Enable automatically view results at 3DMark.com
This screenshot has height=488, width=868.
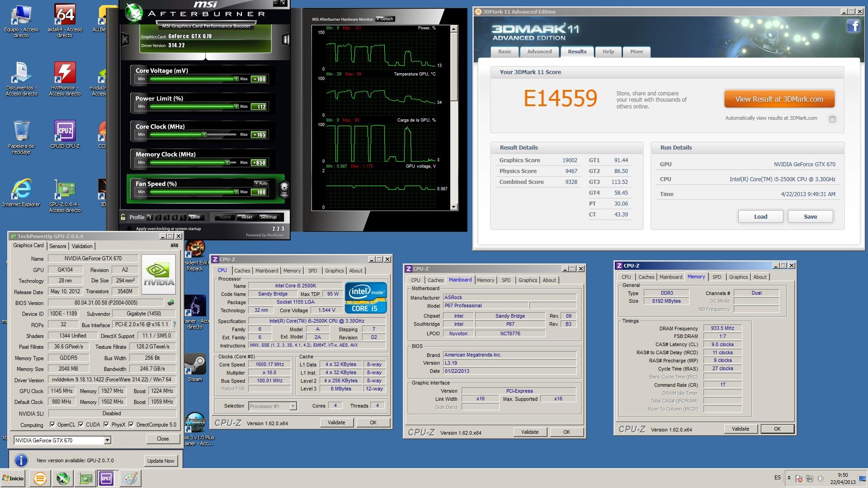(x=832, y=119)
